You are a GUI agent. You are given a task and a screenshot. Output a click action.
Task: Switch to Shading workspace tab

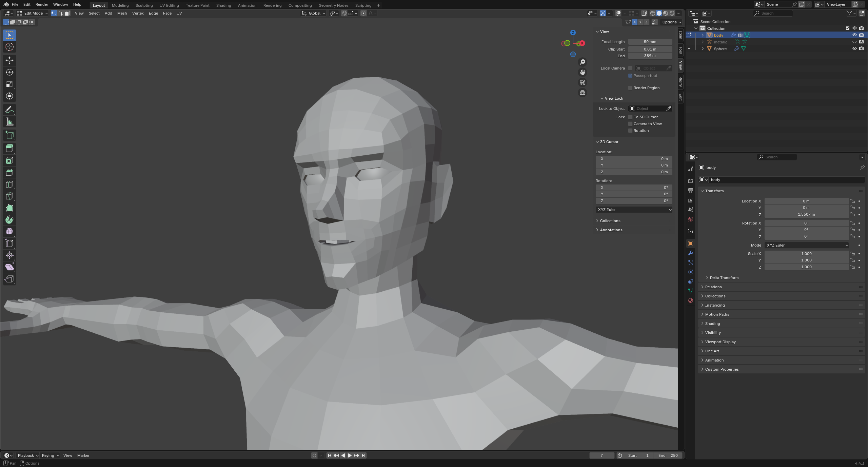[x=223, y=5]
